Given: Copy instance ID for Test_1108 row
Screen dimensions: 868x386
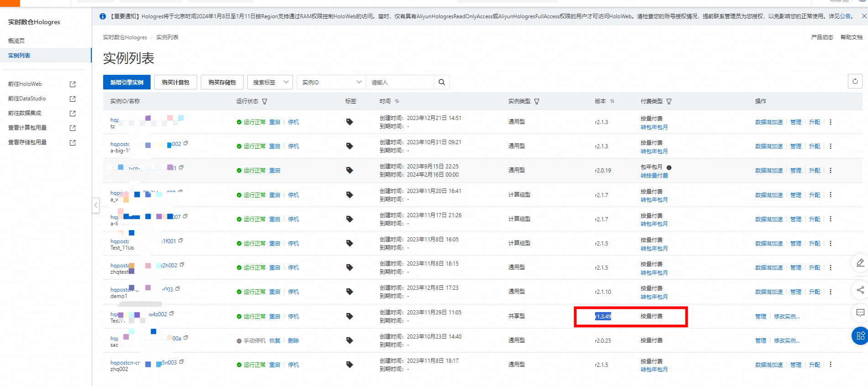Looking at the screenshot, I should click(181, 240).
